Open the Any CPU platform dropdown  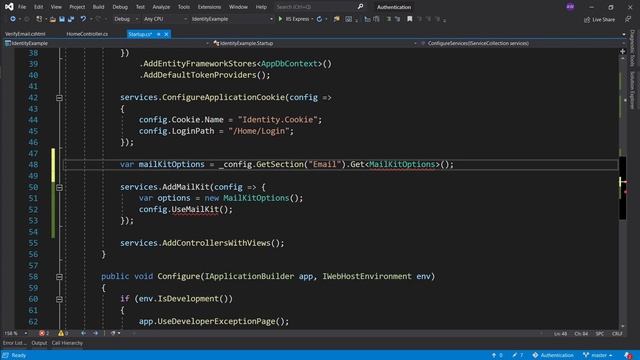(165, 19)
